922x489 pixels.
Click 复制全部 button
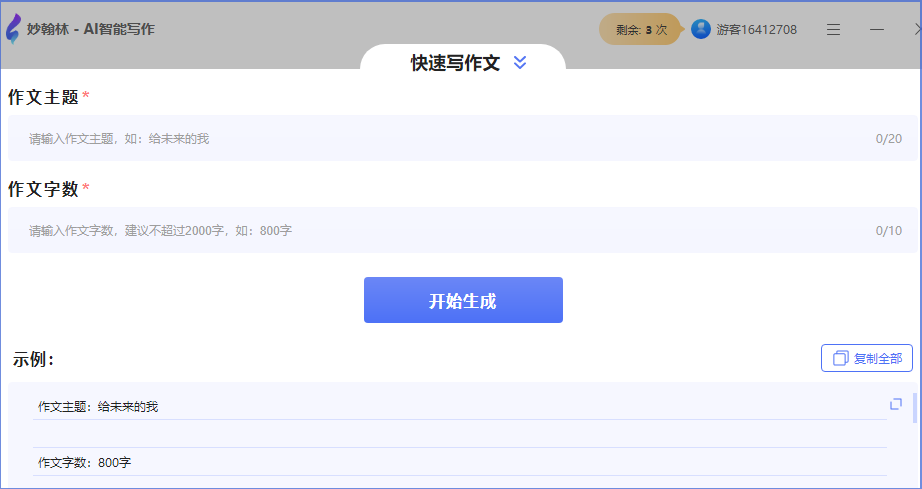click(867, 358)
